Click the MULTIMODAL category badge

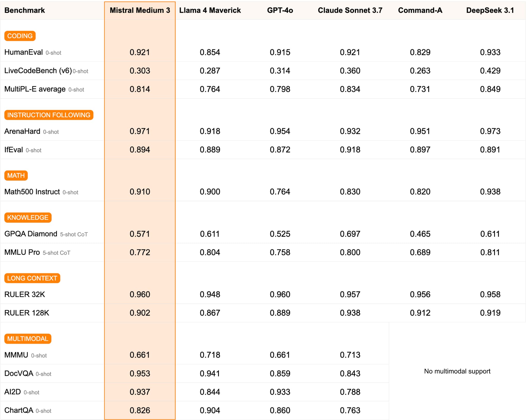pyautogui.click(x=28, y=339)
